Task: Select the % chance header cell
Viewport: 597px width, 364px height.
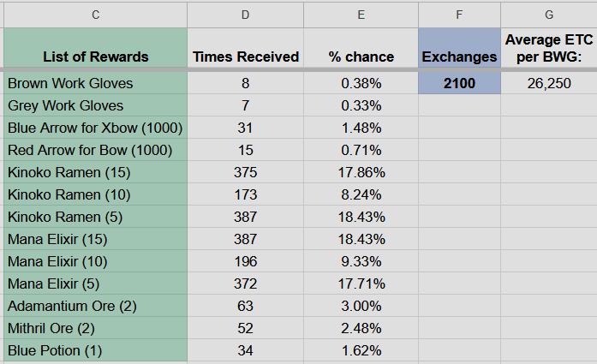Action: coord(361,57)
